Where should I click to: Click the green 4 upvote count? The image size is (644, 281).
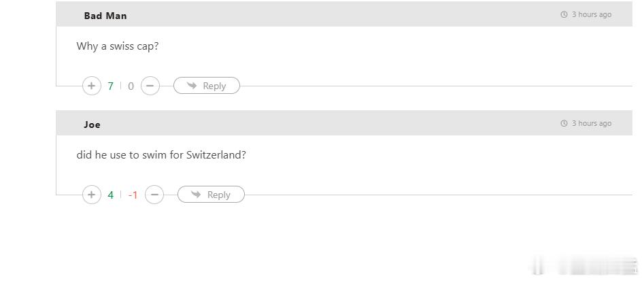click(x=110, y=195)
